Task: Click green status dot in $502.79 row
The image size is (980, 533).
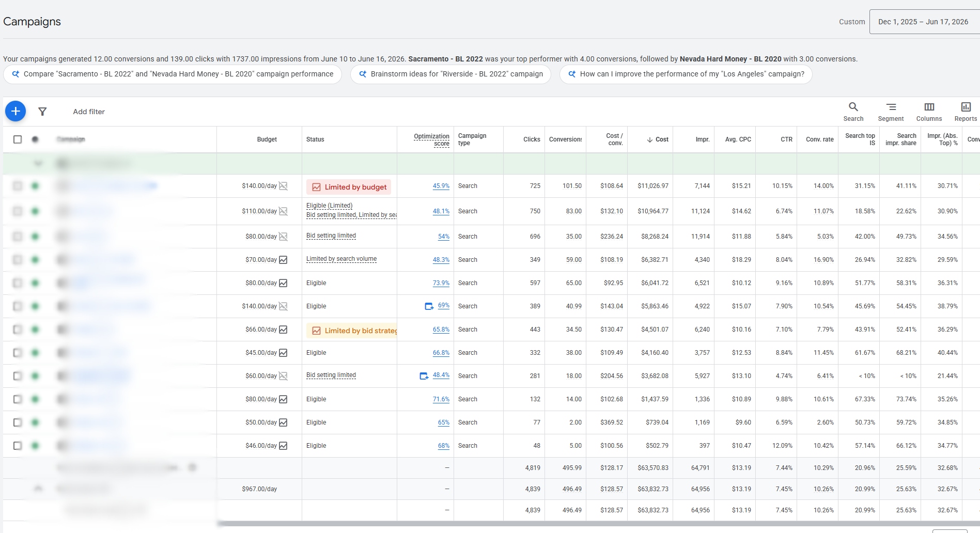Action: point(35,446)
